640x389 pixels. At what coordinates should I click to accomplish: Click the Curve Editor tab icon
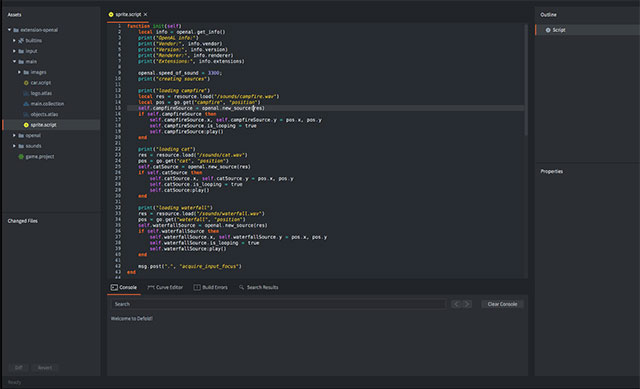click(x=151, y=287)
